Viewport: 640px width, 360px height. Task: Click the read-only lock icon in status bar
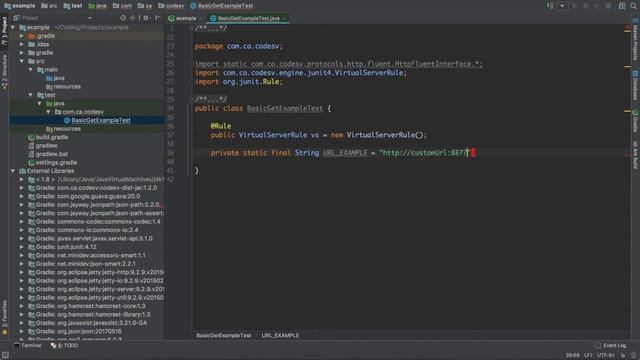[622, 355]
